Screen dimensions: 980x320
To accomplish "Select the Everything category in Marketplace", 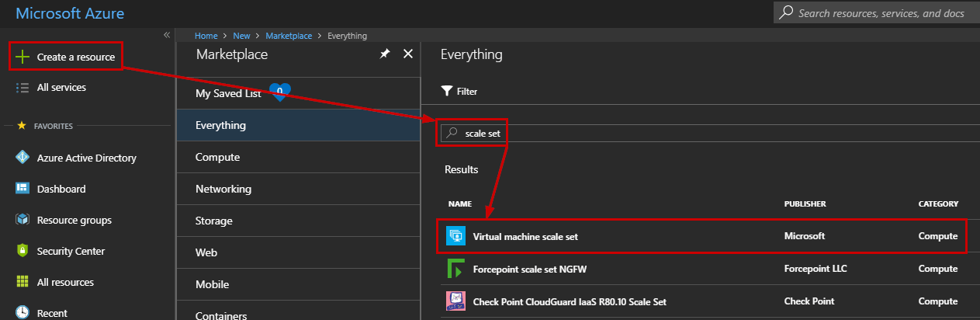I will pyautogui.click(x=298, y=125).
